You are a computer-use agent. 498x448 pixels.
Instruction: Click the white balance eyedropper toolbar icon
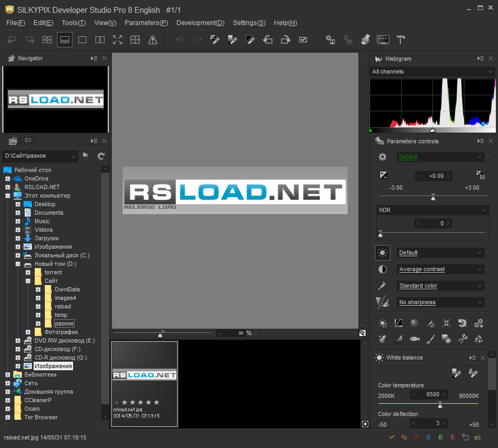pos(215,39)
